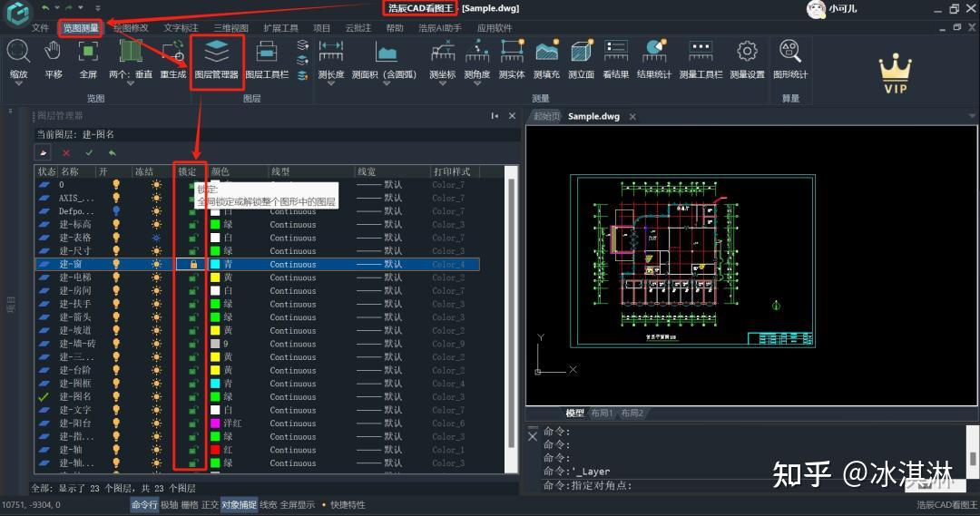
Task: Click the gold VIP crown icon
Action: [x=895, y=73]
